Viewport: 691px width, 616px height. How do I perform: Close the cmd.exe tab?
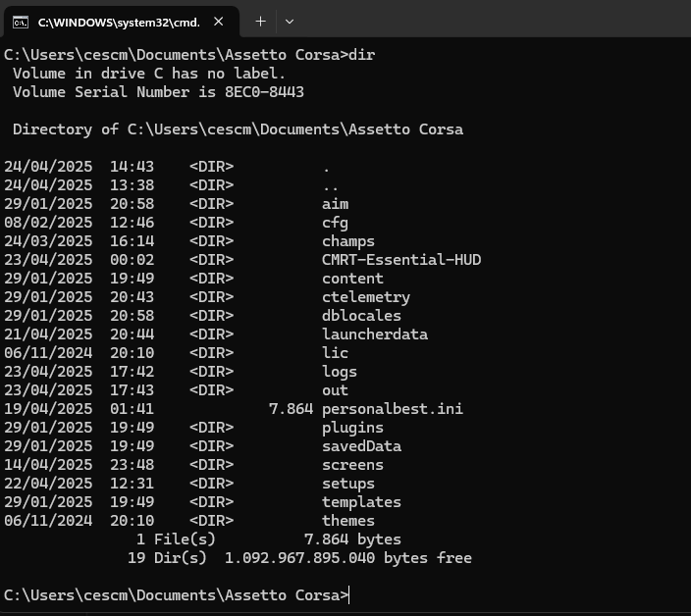click(x=218, y=22)
